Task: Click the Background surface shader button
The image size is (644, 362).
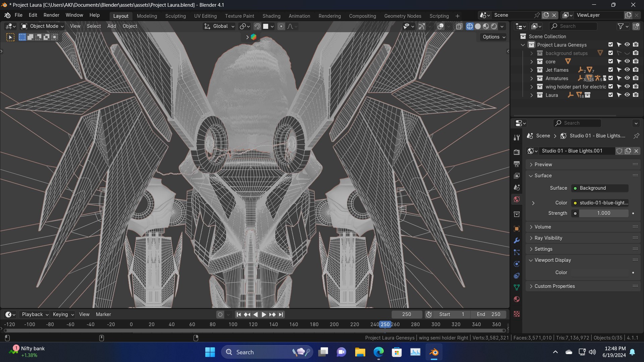Action: click(x=600, y=188)
